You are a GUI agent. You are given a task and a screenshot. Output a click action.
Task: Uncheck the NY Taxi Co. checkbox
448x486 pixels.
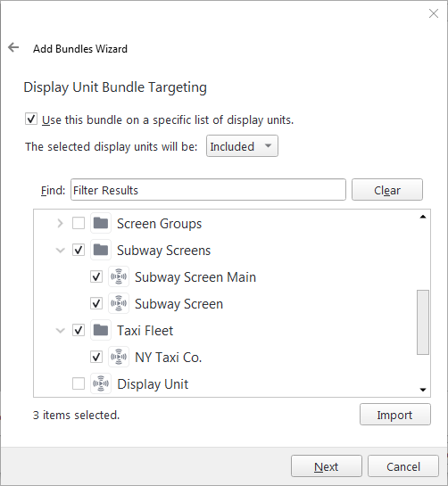[96, 357]
